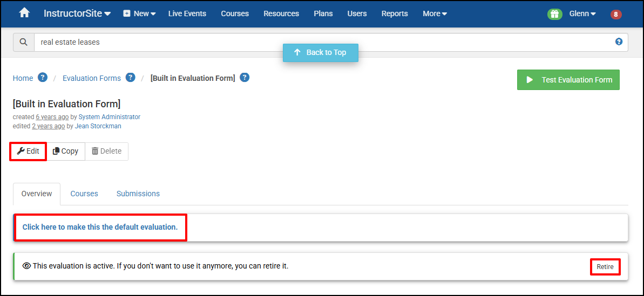Click the Retire button
The width and height of the screenshot is (644, 296).
click(605, 267)
